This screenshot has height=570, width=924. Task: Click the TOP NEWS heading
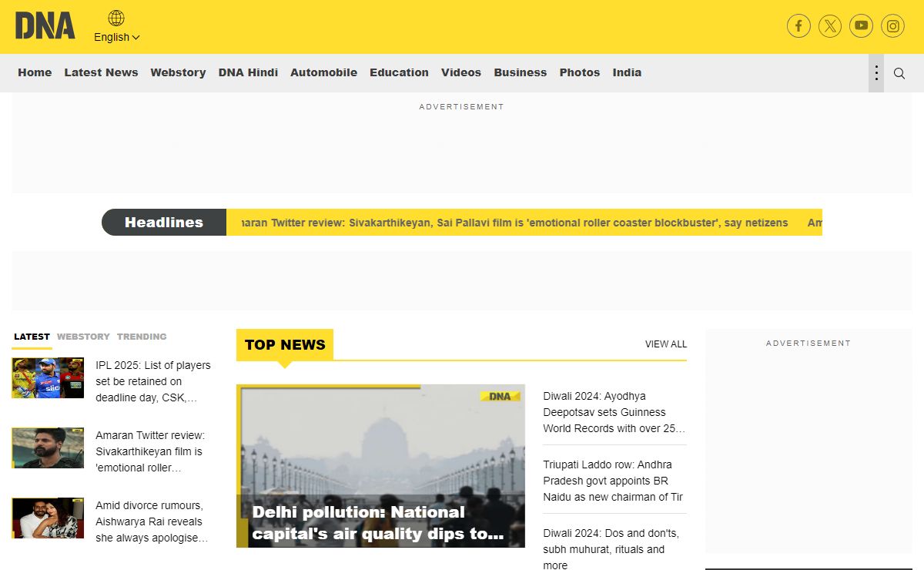point(285,344)
